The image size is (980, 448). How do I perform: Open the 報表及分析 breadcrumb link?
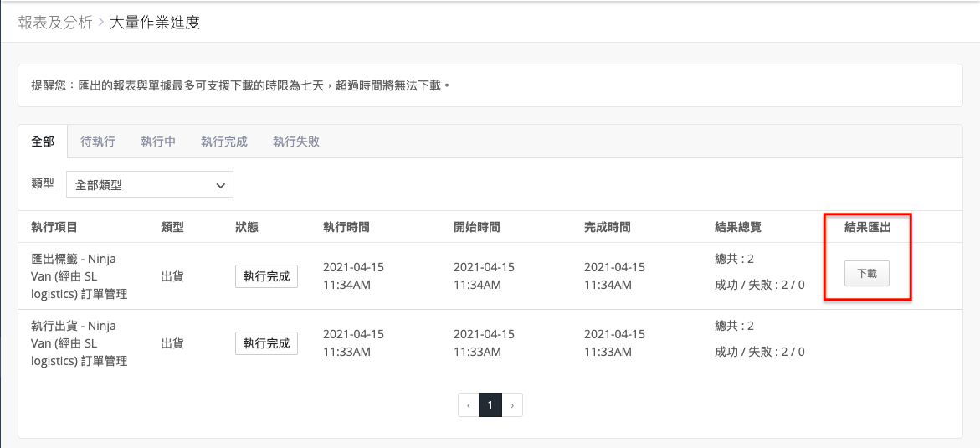[55, 23]
